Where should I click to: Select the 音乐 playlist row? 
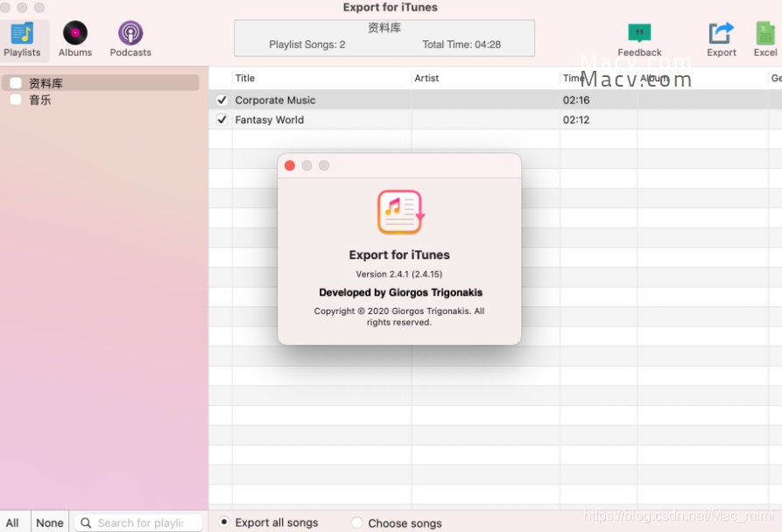tap(100, 100)
